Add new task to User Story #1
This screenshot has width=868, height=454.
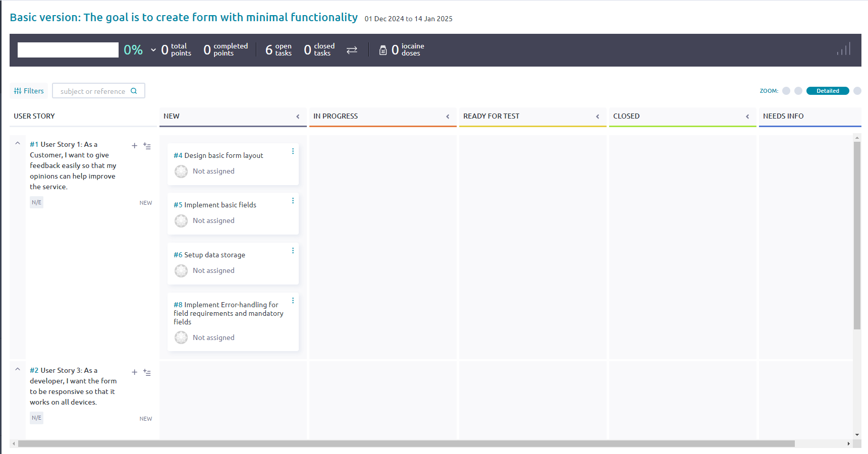click(x=134, y=146)
